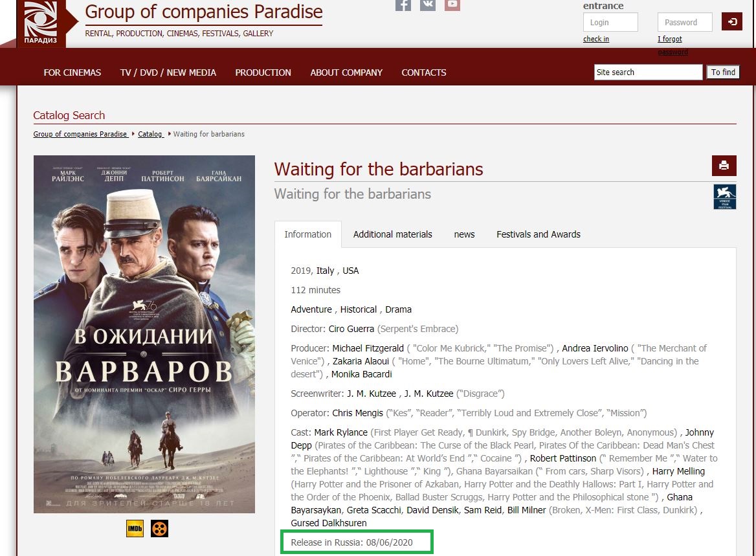Viewport: 756px width, 556px height.
Task: Click Group of companies Paradise breadcrumb
Action: click(x=80, y=134)
